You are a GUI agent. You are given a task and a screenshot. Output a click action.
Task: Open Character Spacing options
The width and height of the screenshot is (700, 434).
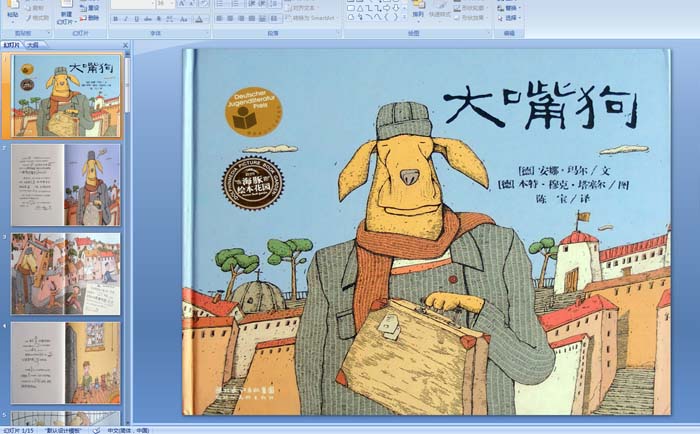pos(170,19)
